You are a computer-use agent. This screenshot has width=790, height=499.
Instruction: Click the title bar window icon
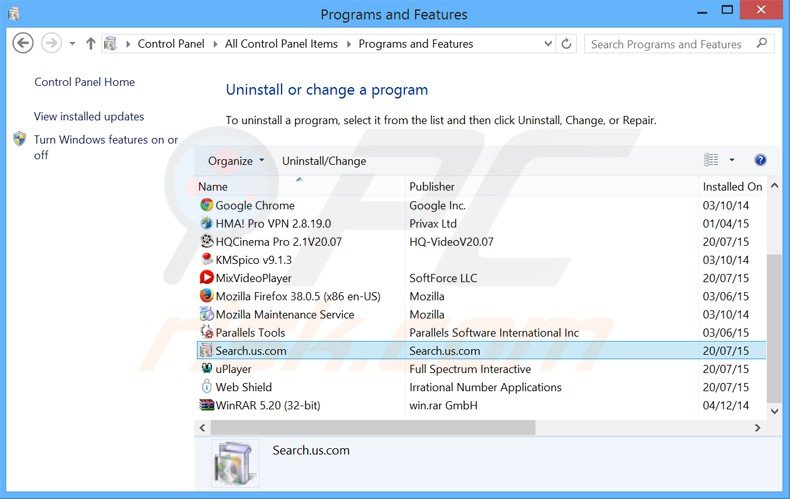coord(14,14)
